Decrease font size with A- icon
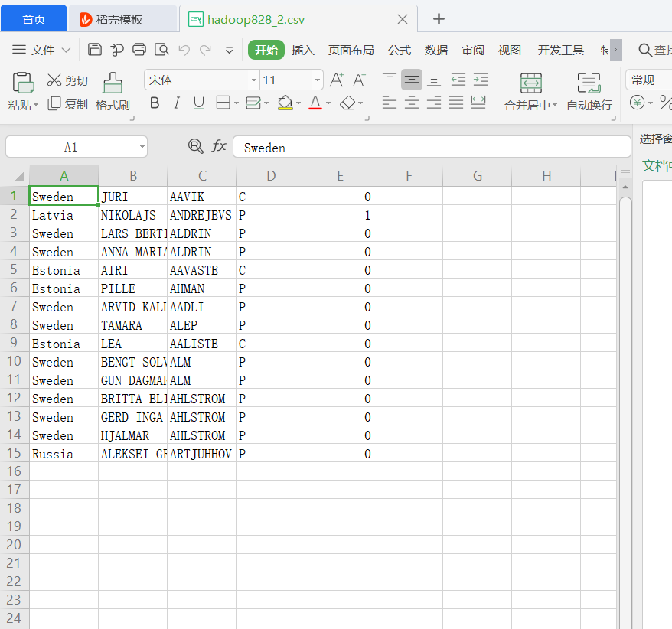This screenshot has width=672, height=629. [359, 80]
